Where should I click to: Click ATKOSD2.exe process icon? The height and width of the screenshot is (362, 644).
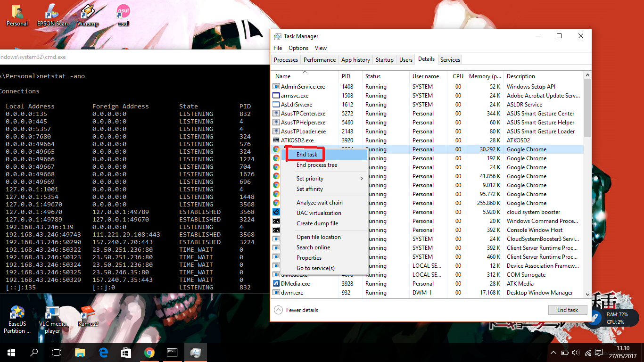pyautogui.click(x=277, y=140)
